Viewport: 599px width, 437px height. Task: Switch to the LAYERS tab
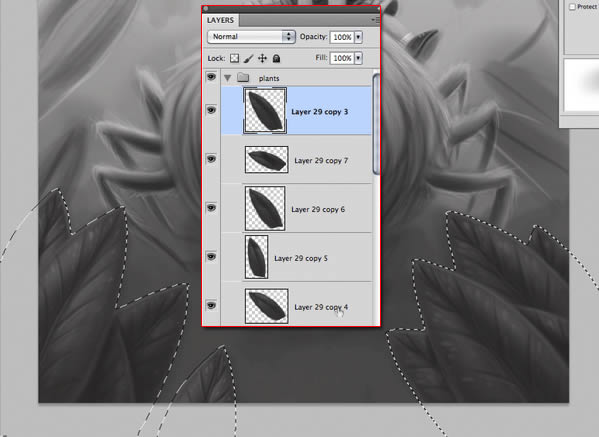click(x=220, y=20)
